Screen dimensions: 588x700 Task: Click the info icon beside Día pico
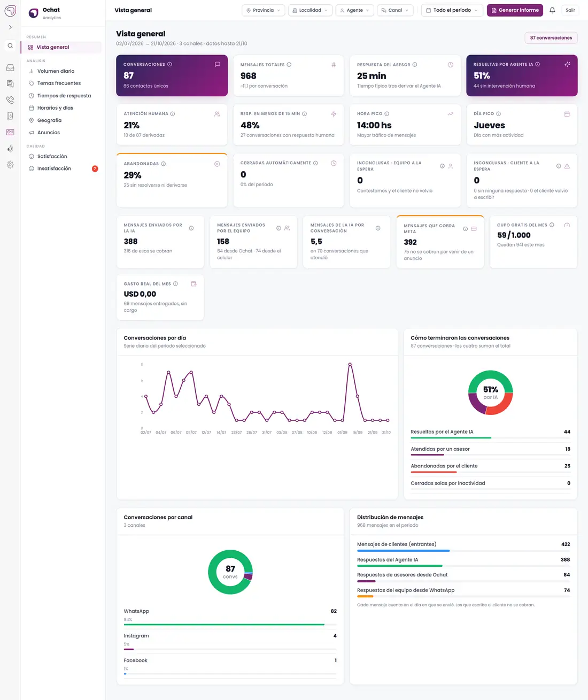499,114
